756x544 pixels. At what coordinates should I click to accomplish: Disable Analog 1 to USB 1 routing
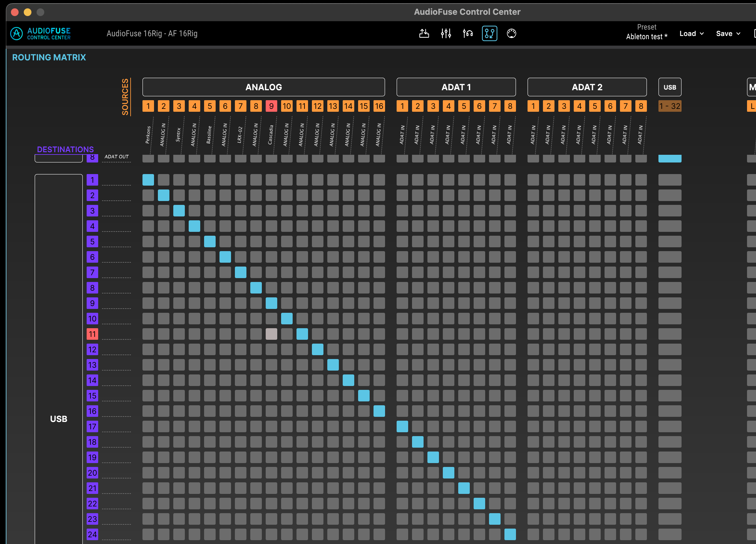pyautogui.click(x=148, y=180)
